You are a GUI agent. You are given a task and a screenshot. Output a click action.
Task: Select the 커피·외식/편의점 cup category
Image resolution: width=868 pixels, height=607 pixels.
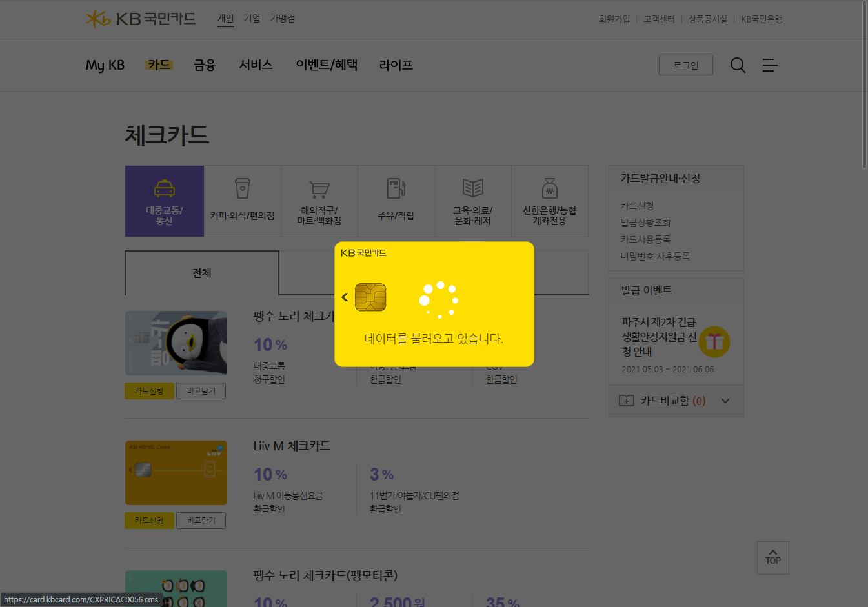(x=242, y=201)
